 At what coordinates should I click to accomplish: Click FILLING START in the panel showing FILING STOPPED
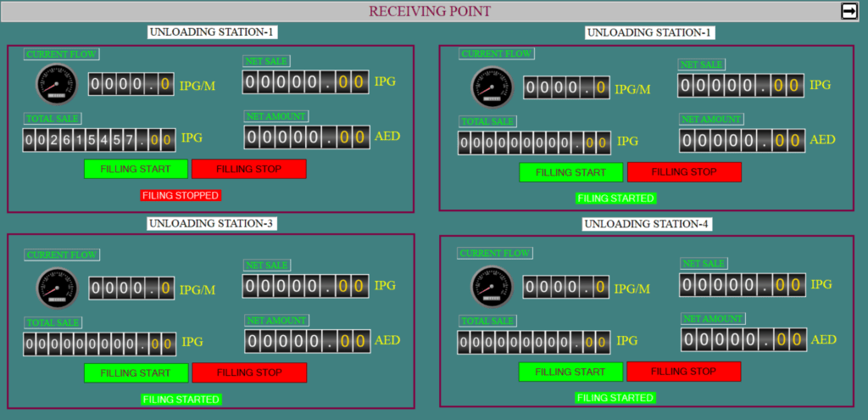point(136,169)
